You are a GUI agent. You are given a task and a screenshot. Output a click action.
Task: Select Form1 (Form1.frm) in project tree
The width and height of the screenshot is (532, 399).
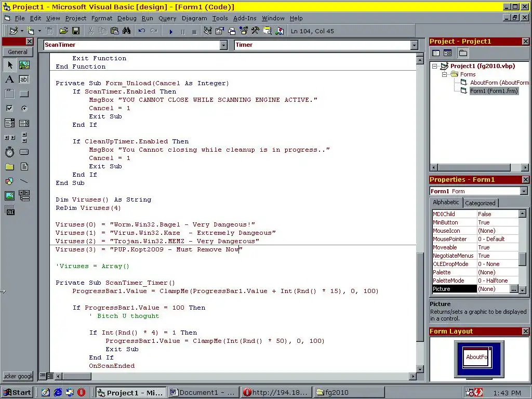click(494, 91)
